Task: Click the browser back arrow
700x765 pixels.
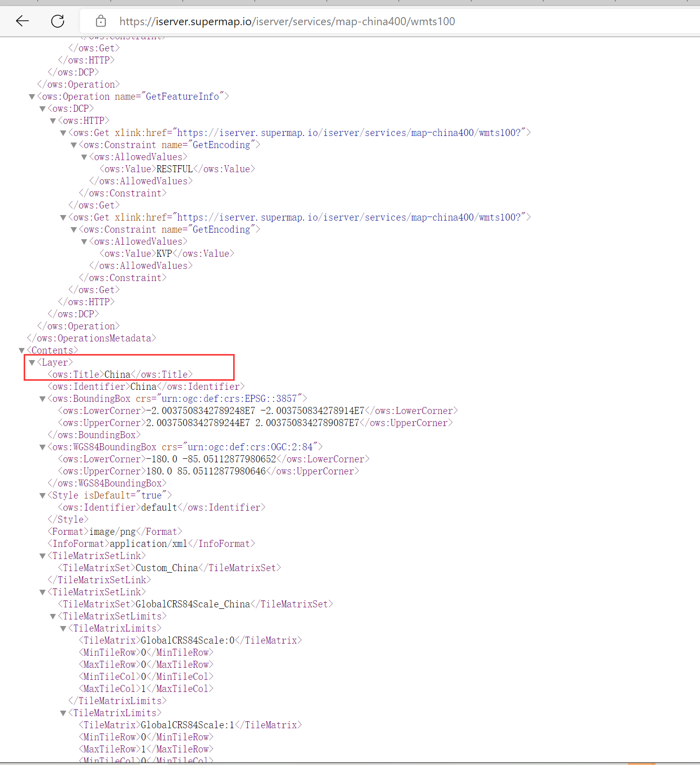Action: (23, 21)
